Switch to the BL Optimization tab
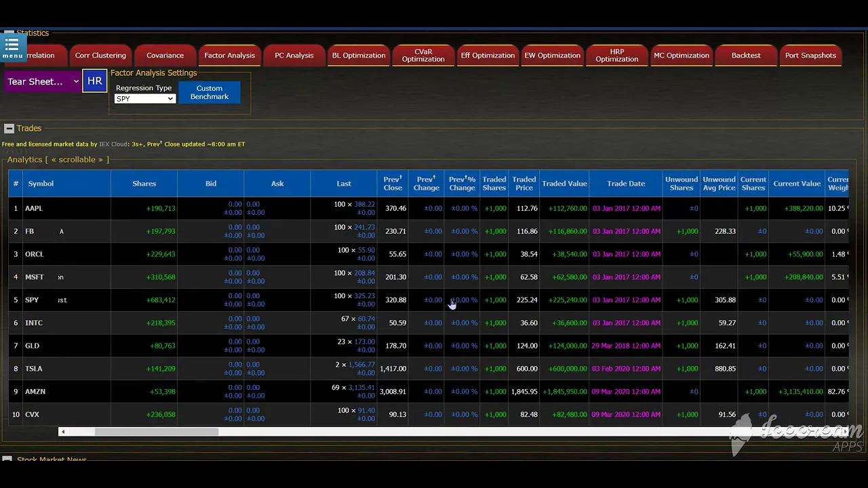This screenshot has width=868, height=488. coord(359,56)
